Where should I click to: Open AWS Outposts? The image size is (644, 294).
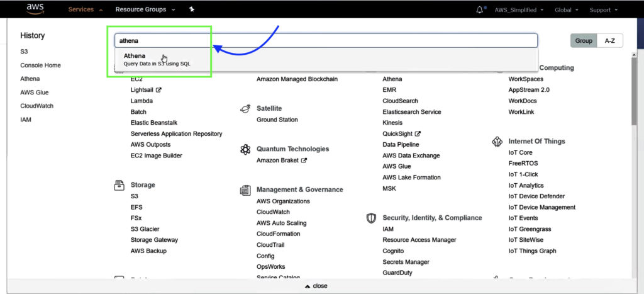pos(150,145)
